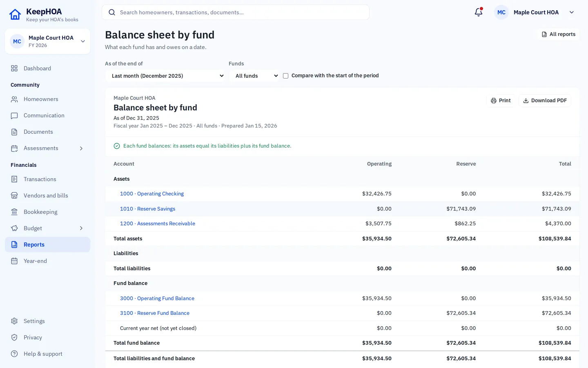Viewport: 588px width, 368px height.
Task: Open Privacy in sidebar
Action: point(47,337)
